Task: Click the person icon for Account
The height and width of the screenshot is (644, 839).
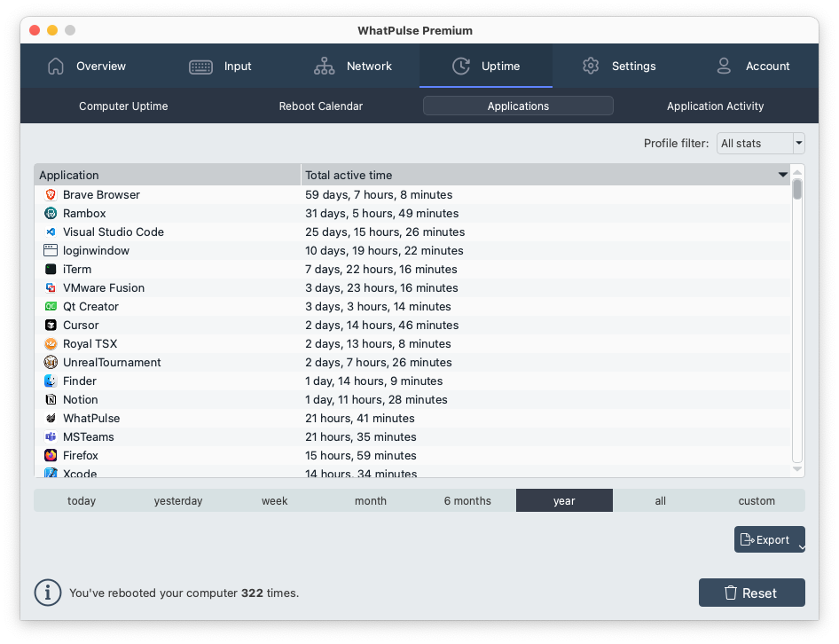Action: pyautogui.click(x=724, y=66)
